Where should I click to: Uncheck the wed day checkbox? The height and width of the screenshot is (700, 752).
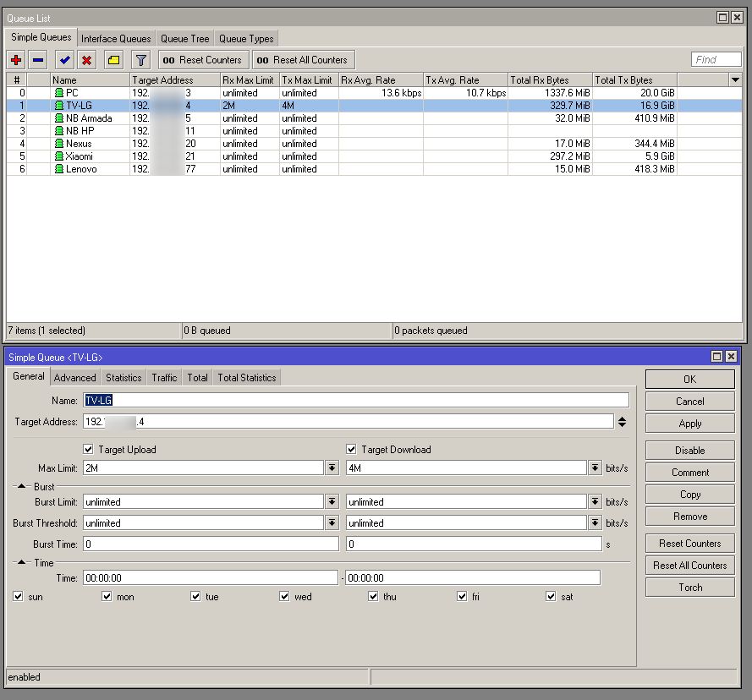point(285,597)
